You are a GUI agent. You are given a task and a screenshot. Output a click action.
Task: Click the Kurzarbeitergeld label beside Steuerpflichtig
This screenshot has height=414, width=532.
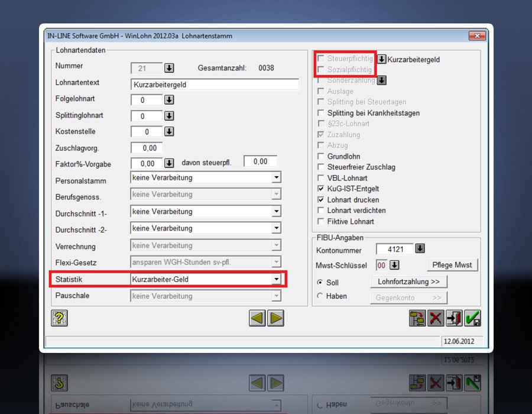click(x=413, y=59)
